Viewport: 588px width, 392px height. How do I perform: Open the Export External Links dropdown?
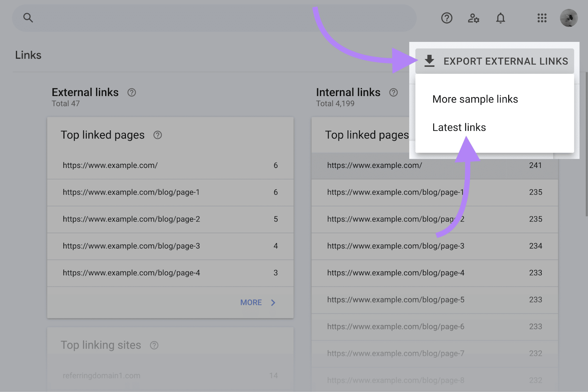point(506,61)
